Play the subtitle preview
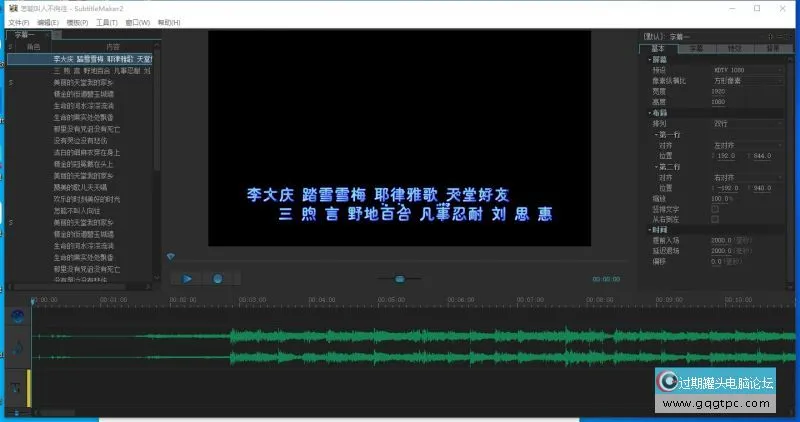This screenshot has width=800, height=422. pyautogui.click(x=187, y=279)
